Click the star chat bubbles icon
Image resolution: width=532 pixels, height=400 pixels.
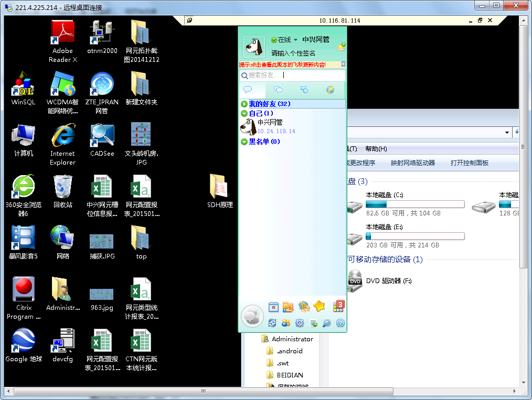(304, 307)
